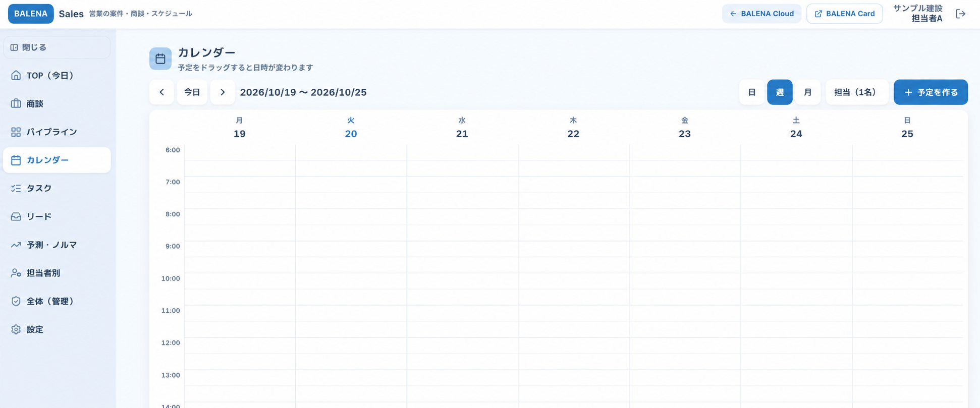Click the 予測・ノルマ trend icon in sidebar
This screenshot has width=980, height=408.
click(16, 245)
